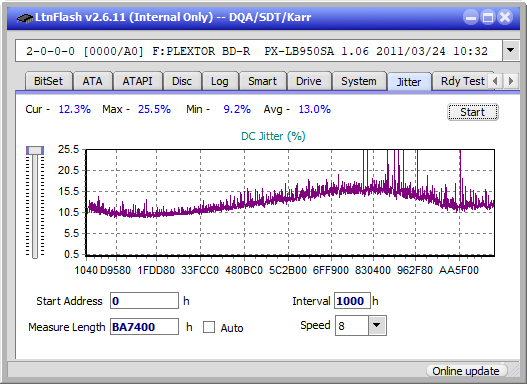This screenshot has width=527, height=384.
Task: Click the vertical jitter scale slider handle
Action: (x=35, y=150)
